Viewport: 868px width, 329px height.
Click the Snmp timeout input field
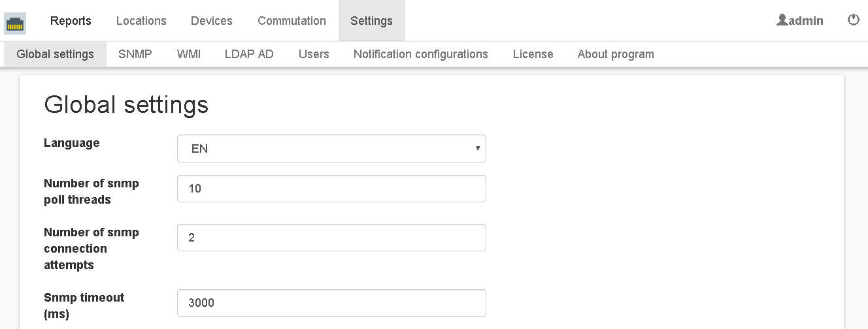[x=331, y=303]
